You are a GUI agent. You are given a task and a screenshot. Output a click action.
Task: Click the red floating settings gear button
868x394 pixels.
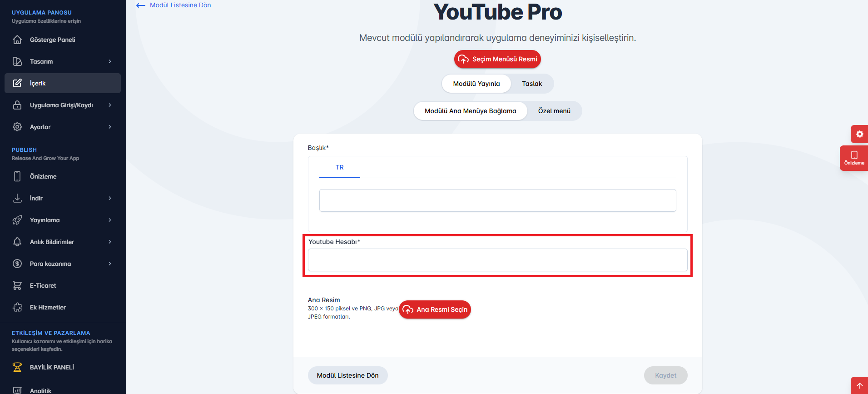pyautogui.click(x=859, y=134)
